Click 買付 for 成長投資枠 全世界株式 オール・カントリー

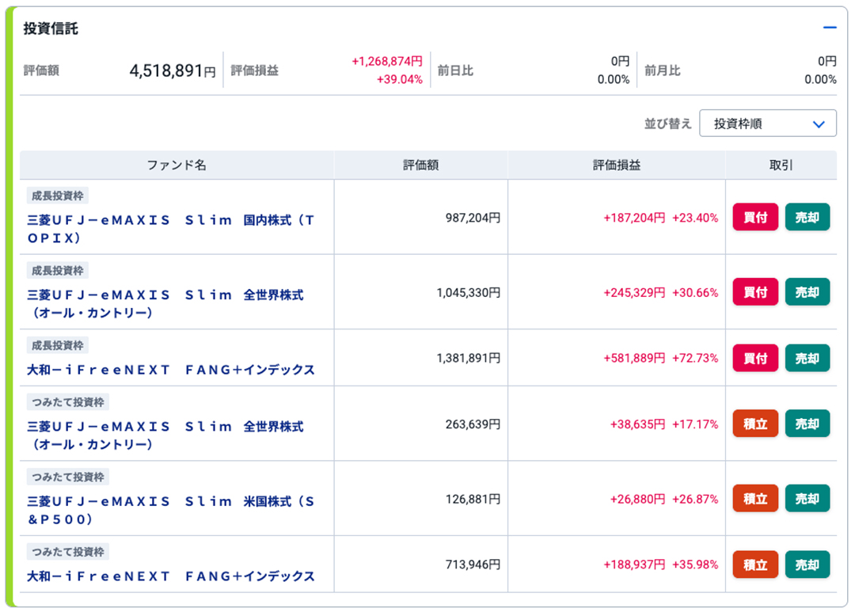tap(755, 291)
